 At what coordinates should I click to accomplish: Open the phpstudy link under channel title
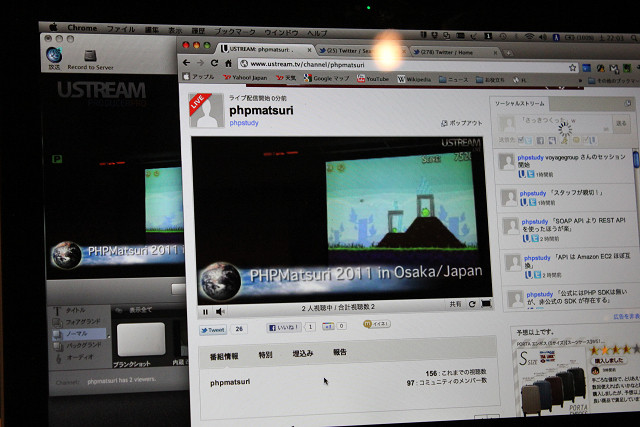coord(244,122)
